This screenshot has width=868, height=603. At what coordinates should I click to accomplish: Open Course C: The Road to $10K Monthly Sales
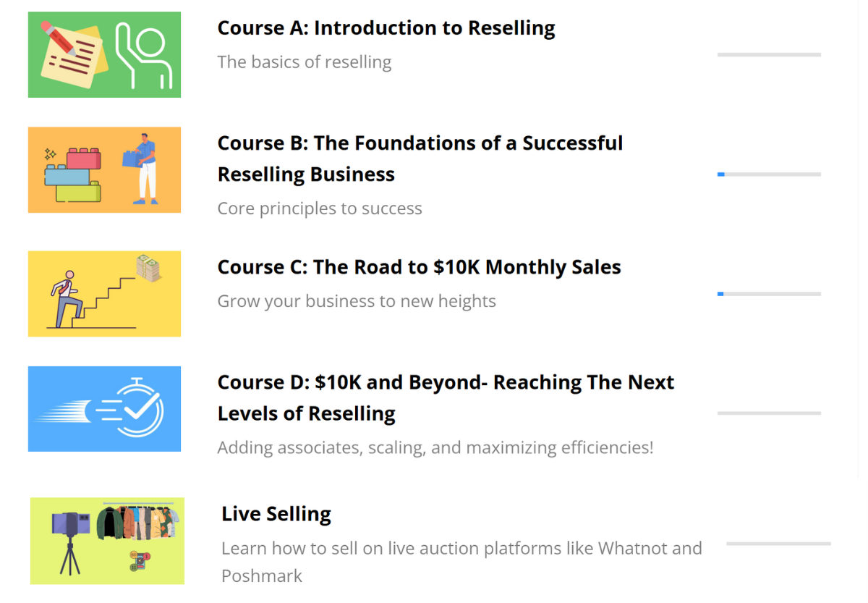point(419,267)
